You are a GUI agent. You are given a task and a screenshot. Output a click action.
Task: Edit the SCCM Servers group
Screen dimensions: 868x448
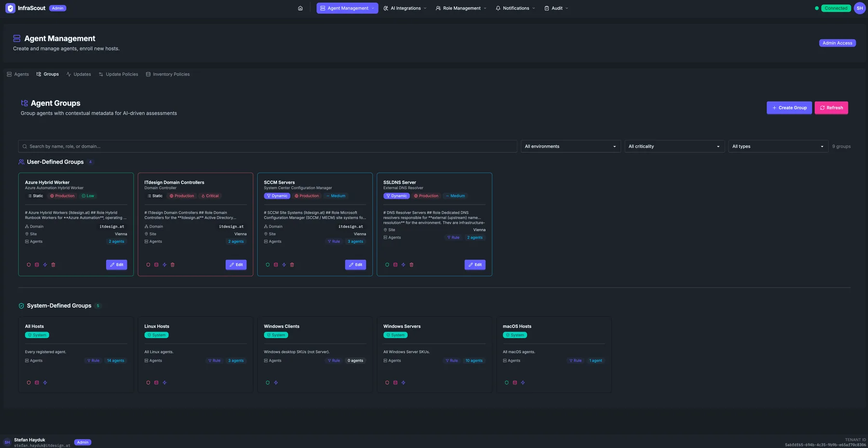pyautogui.click(x=355, y=265)
